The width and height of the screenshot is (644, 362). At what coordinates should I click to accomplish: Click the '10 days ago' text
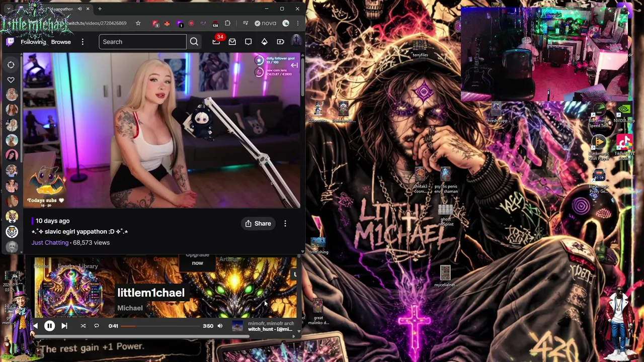click(52, 221)
